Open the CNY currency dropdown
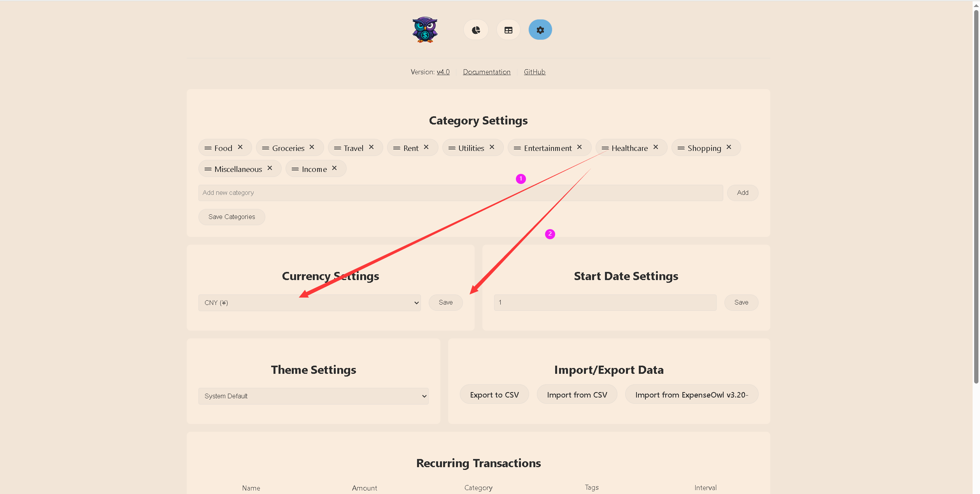The width and height of the screenshot is (980, 494). click(x=309, y=303)
